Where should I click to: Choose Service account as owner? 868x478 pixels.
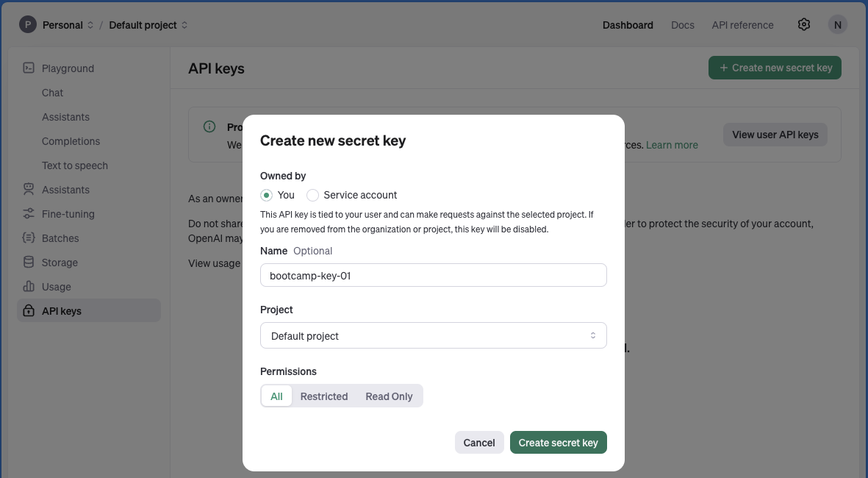313,195
